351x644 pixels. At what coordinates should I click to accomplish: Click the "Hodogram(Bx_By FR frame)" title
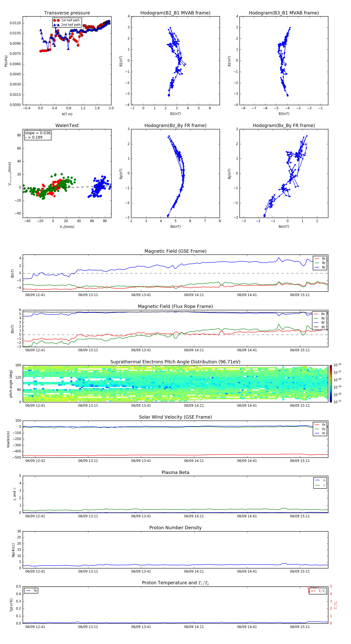point(284,125)
